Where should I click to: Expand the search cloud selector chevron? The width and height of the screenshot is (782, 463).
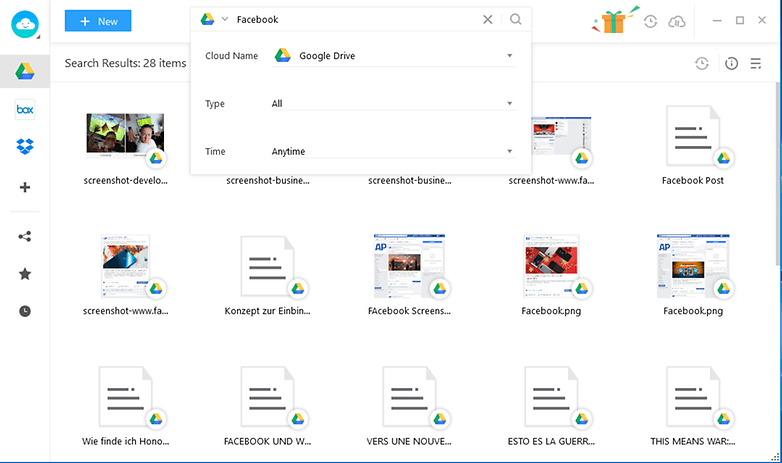click(x=224, y=19)
